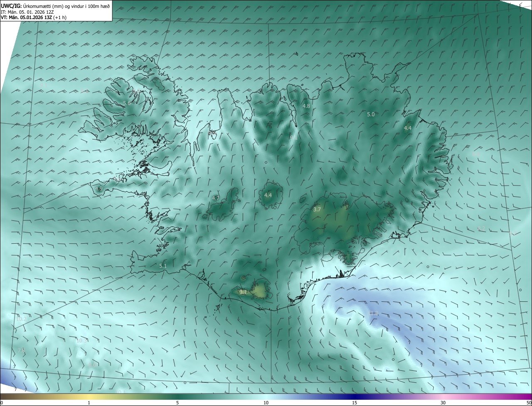Click the 10.2 value off the southwest

coord(22,319)
